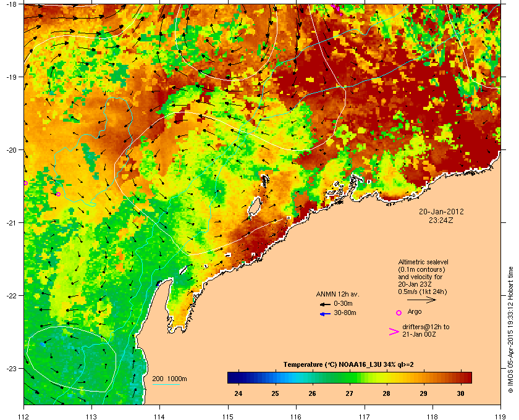Click the longitude axis label '113'
The height and width of the screenshot is (420, 519).
(91, 417)
